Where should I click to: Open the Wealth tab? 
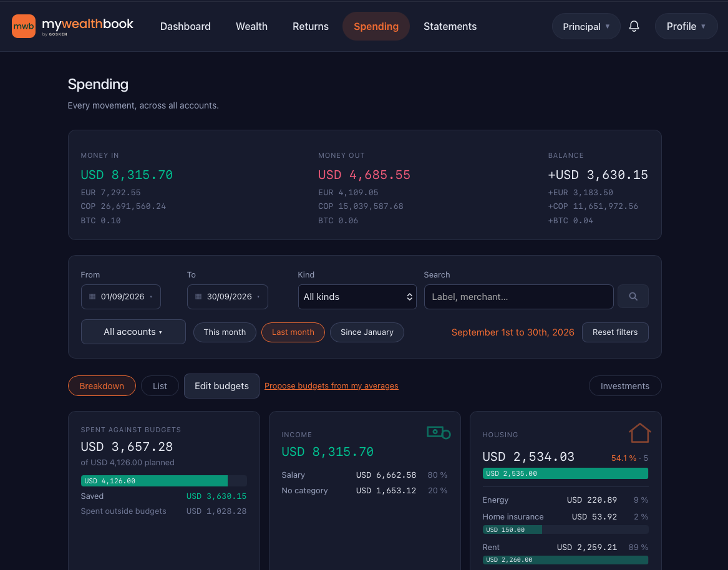coord(251,26)
